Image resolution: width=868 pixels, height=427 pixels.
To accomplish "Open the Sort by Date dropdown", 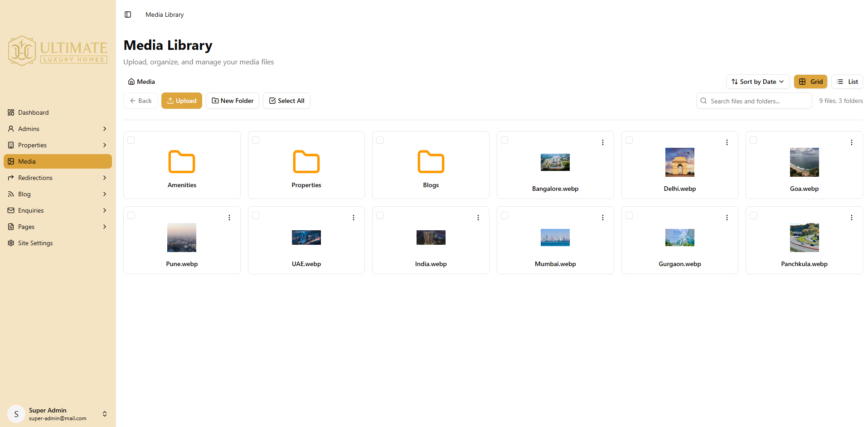I will point(757,82).
